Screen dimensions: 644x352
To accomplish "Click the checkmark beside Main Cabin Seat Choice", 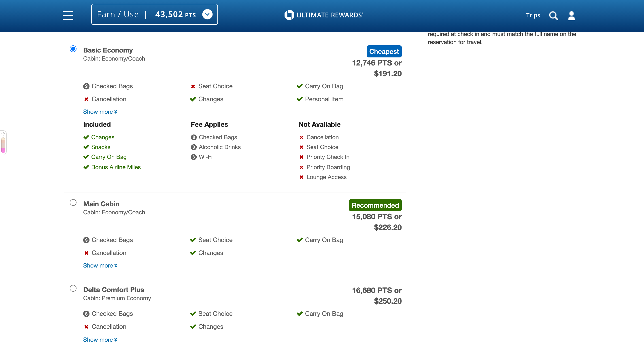I will (x=193, y=240).
